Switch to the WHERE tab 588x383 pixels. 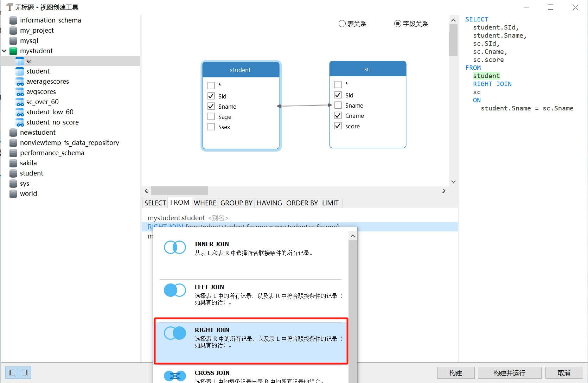click(205, 203)
